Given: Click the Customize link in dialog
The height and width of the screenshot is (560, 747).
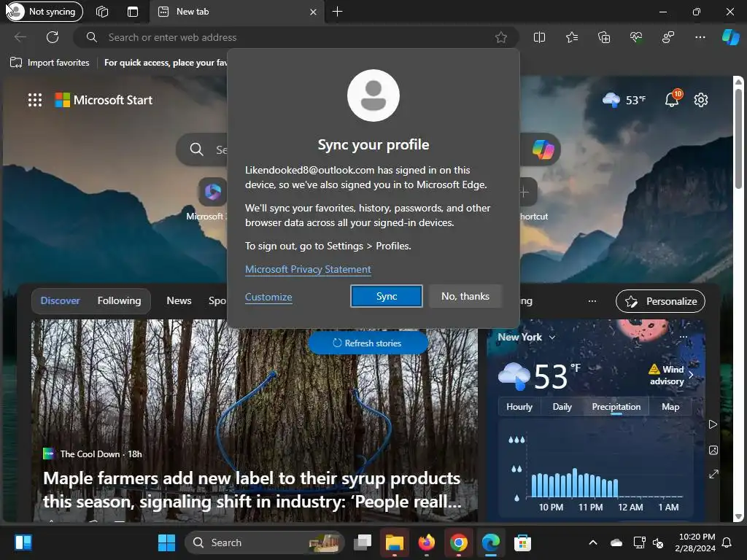Looking at the screenshot, I should point(268,297).
